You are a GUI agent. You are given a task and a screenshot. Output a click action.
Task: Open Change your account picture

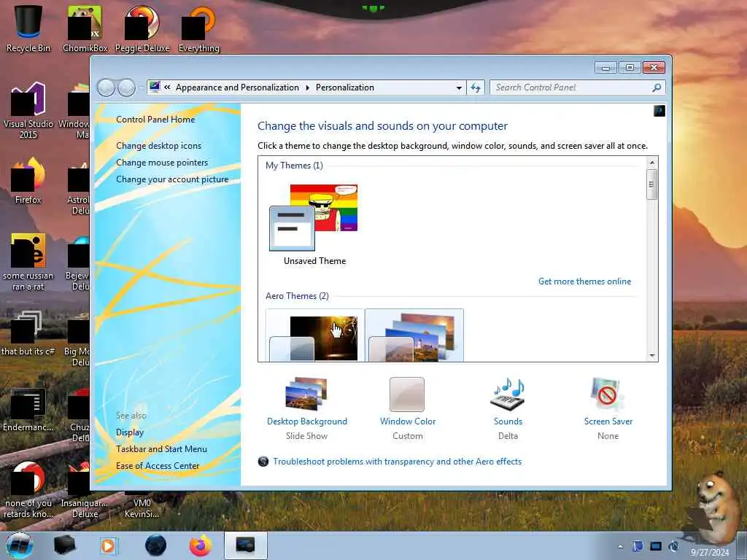(x=172, y=179)
